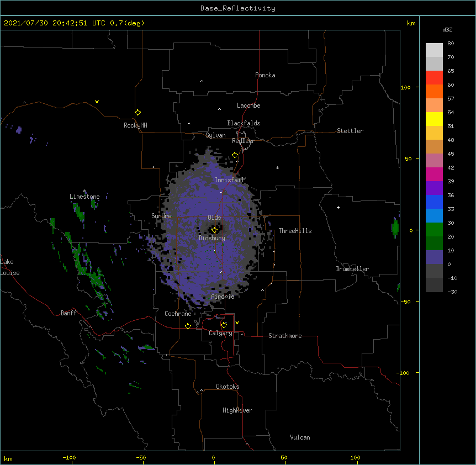The image size is (476, 465).
Task: Click the Okotoks city label
Action: [x=228, y=387]
